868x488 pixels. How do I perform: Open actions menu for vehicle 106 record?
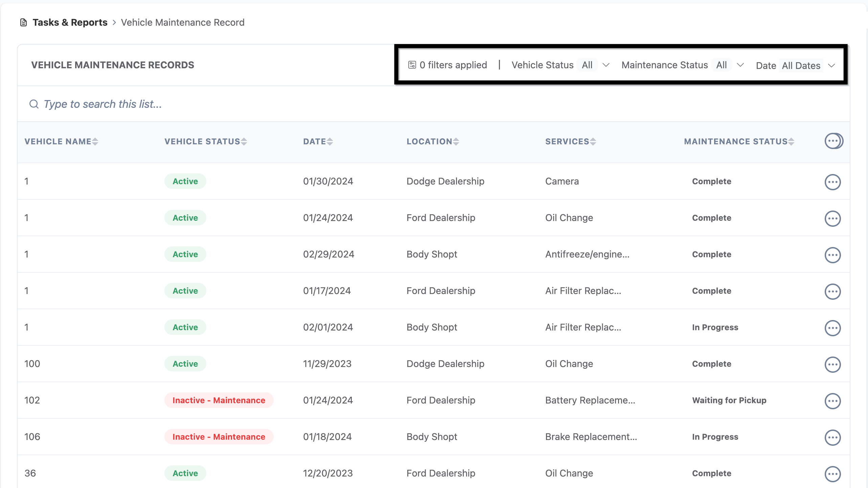click(x=832, y=438)
